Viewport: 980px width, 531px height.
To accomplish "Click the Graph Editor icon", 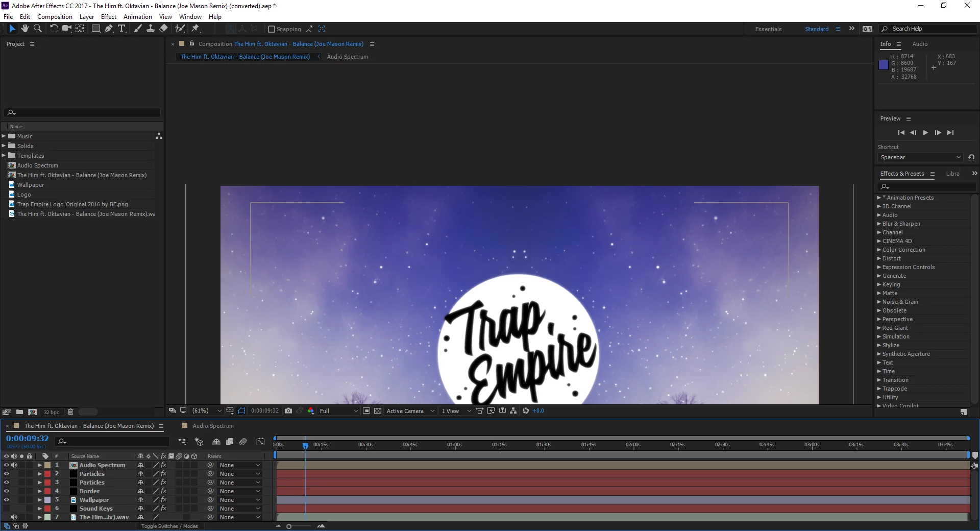I will (260, 442).
